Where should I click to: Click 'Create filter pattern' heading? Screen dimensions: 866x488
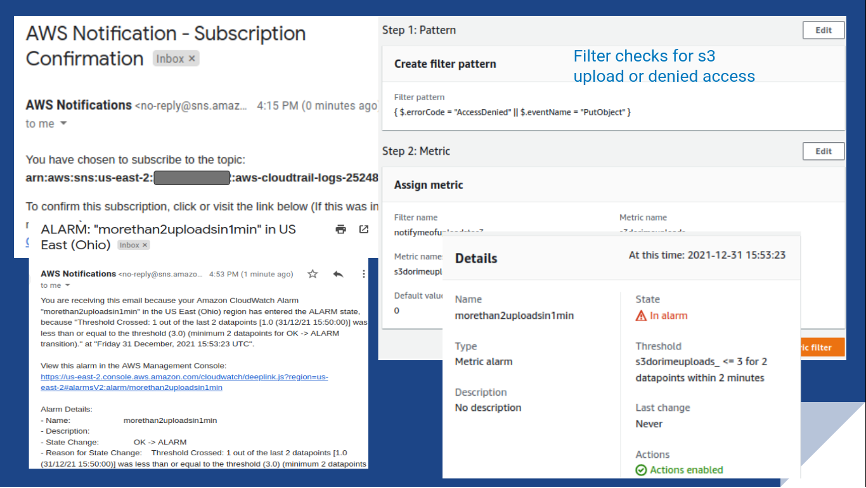coord(445,64)
